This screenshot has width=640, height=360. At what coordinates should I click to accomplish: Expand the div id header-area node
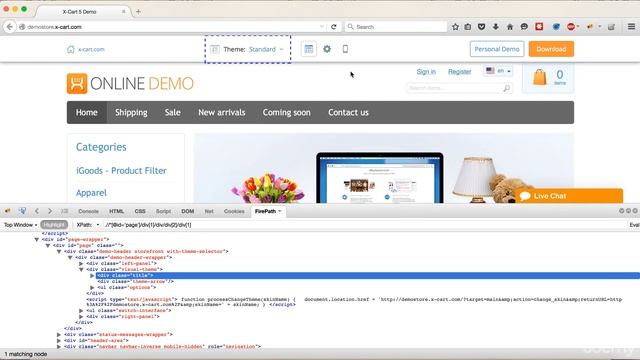59,340
